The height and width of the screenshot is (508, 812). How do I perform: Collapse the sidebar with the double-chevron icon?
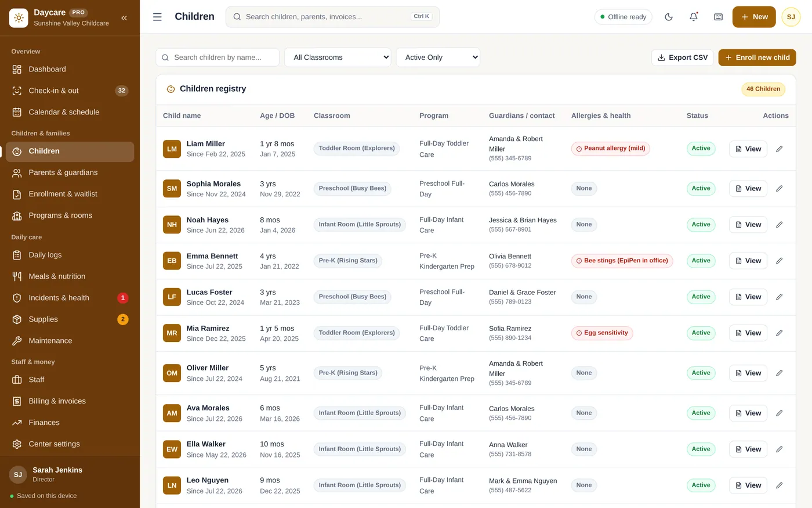[x=124, y=18]
